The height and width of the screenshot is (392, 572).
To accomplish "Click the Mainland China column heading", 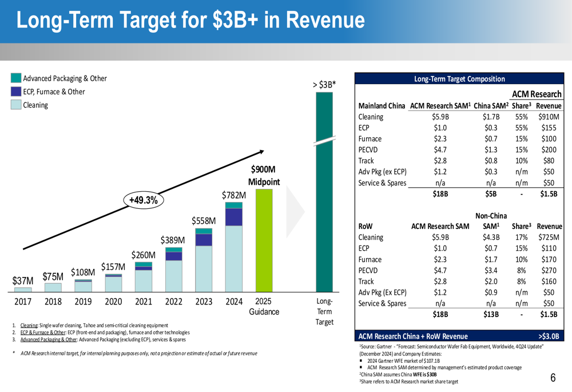I will pos(382,106).
